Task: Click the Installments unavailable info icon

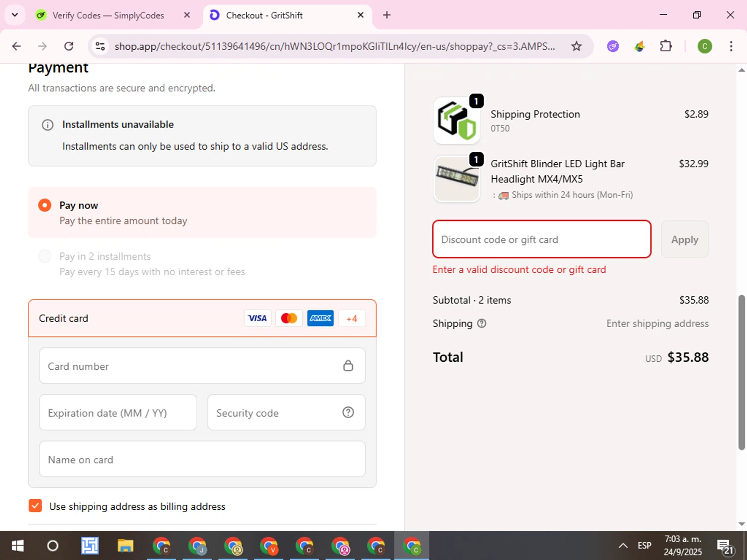Action: pyautogui.click(x=47, y=125)
